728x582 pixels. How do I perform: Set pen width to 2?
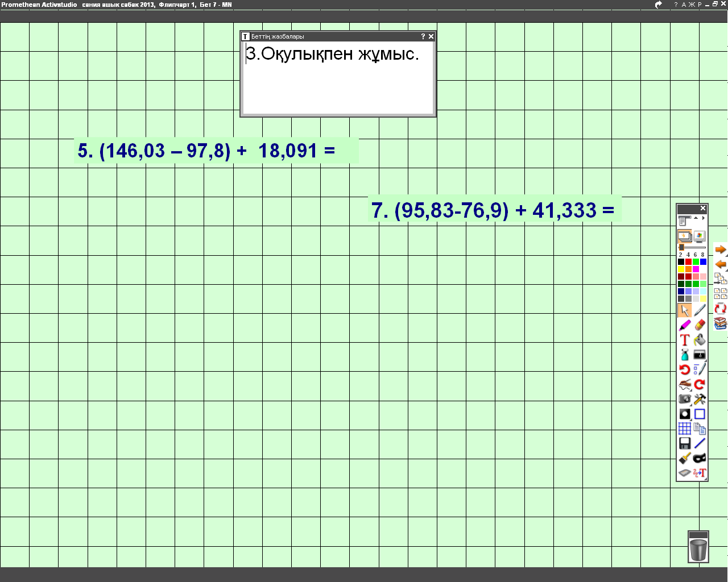click(680, 255)
